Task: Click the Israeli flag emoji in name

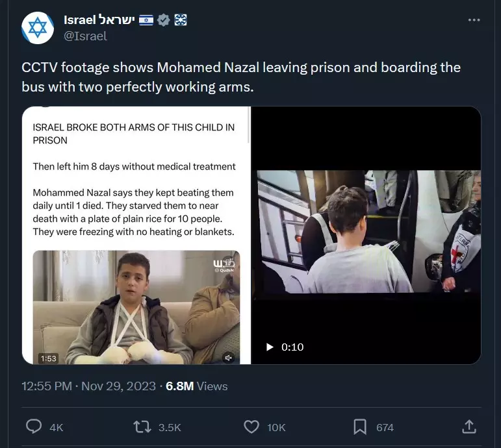Action: tap(146, 20)
